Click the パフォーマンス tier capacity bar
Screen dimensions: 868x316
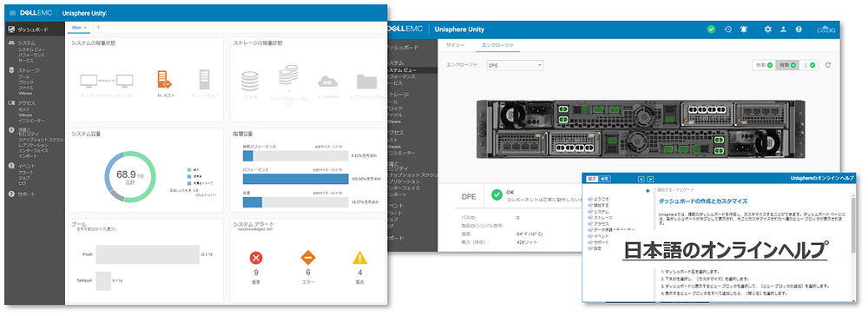[296, 179]
